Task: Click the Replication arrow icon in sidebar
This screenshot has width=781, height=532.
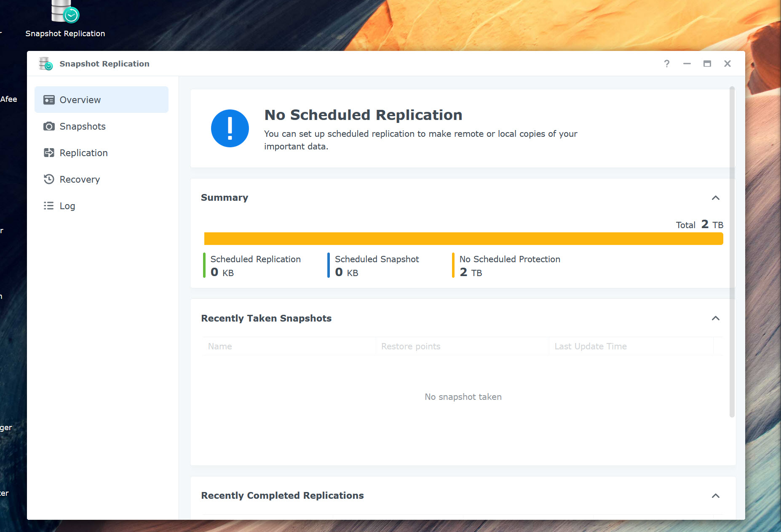Action: pyautogui.click(x=49, y=153)
